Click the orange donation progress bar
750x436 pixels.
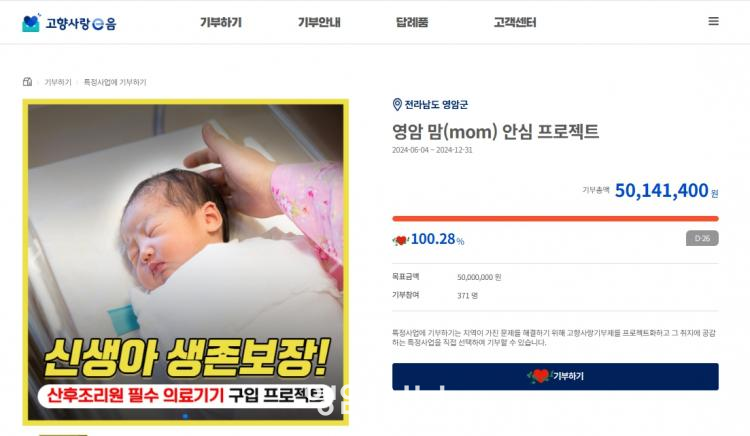(555, 218)
